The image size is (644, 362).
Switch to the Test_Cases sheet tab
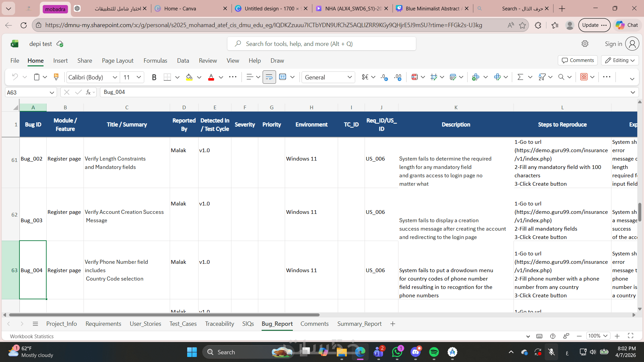tap(183, 324)
